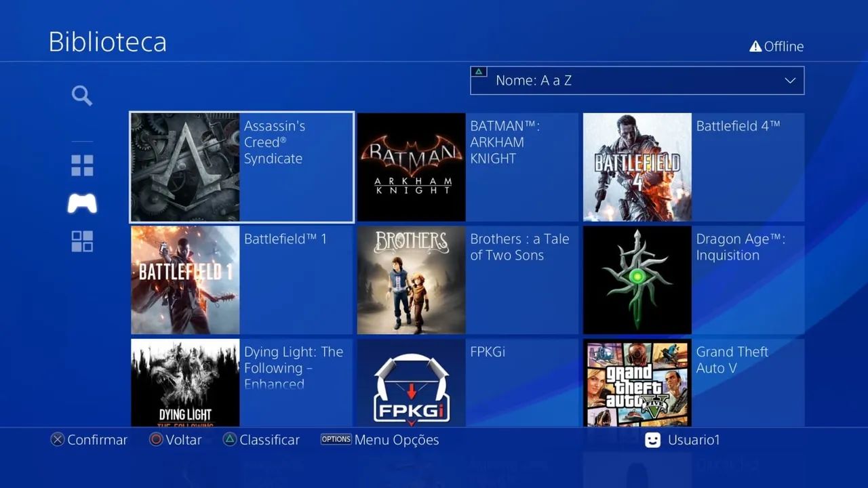The height and width of the screenshot is (488, 868).
Task: Click the Brothers : a Tale of Two Sons text
Action: tap(519, 247)
